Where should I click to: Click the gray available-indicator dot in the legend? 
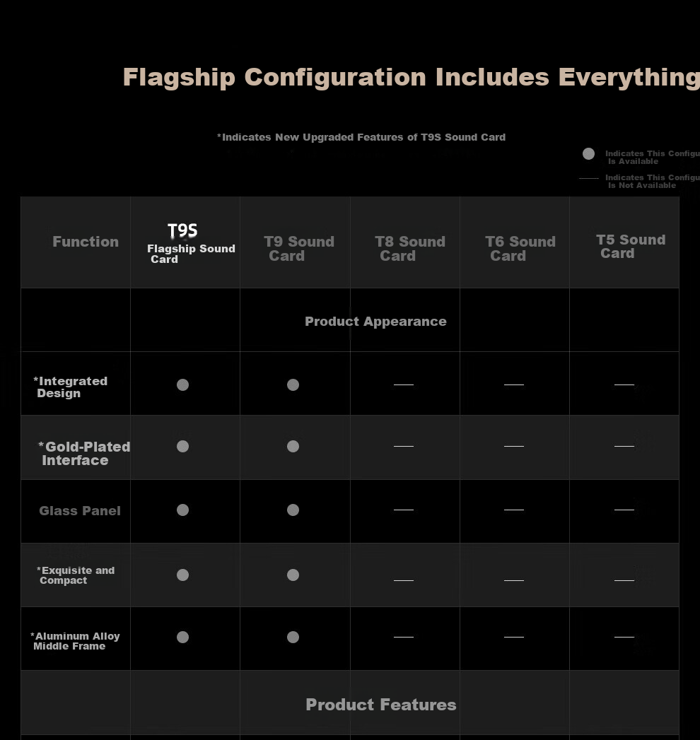click(588, 153)
